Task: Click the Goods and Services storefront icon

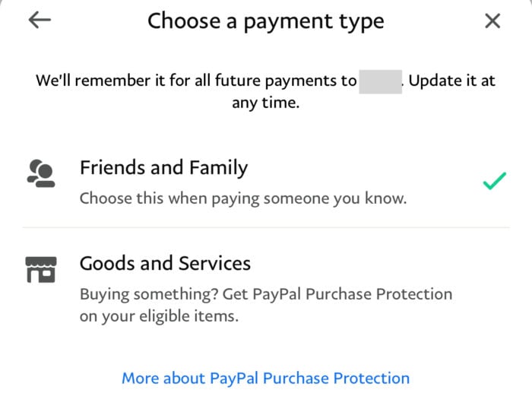Action: coord(41,270)
